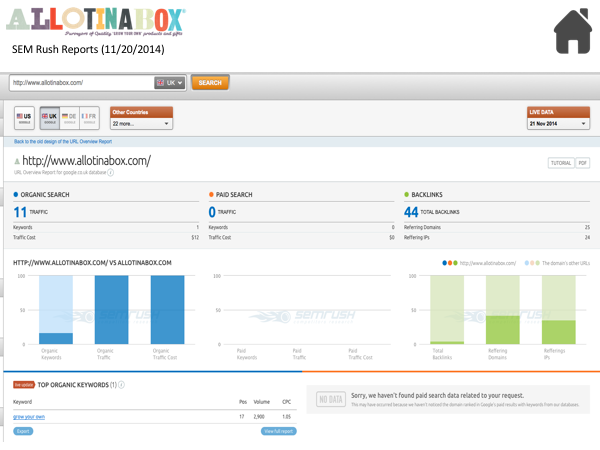Click 'The domain's other URLs' legend
This screenshot has height=450, width=600.
click(x=558, y=263)
